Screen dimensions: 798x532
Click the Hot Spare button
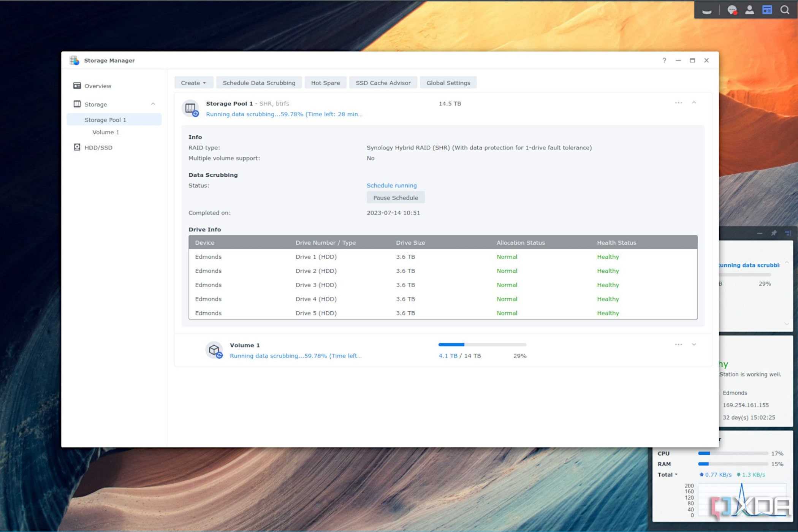pos(325,83)
